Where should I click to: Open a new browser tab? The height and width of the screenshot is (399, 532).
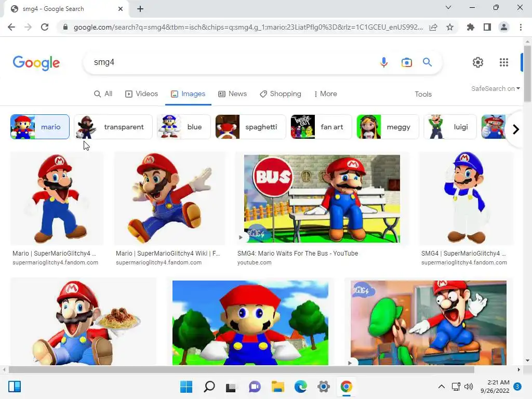(x=140, y=9)
